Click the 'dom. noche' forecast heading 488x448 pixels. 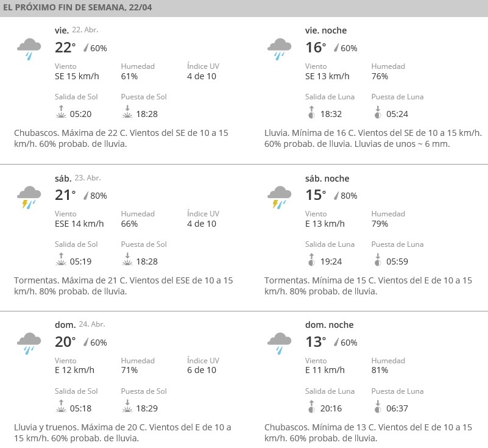329,325
